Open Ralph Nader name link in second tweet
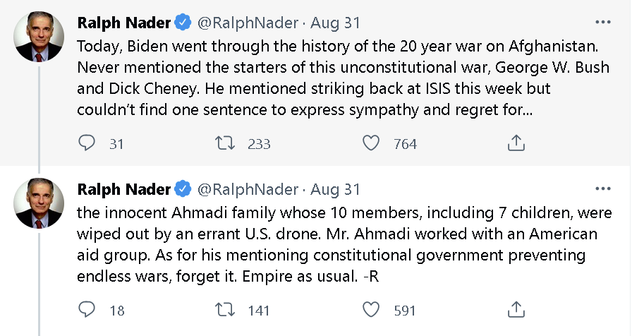The height and width of the screenshot is (336, 644). click(x=123, y=189)
